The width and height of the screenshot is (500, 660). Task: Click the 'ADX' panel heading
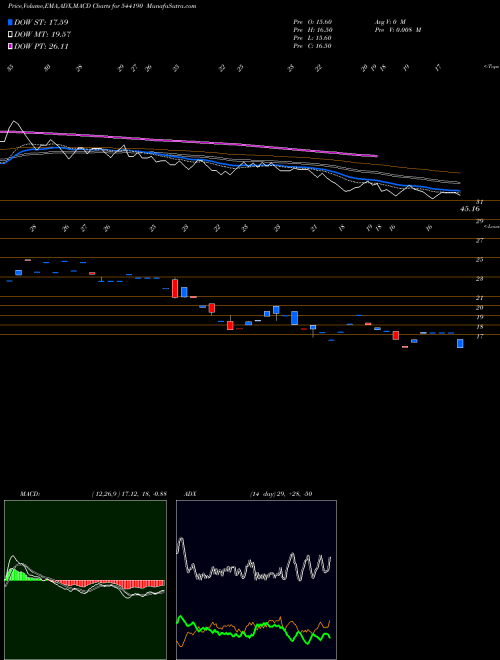[190, 494]
